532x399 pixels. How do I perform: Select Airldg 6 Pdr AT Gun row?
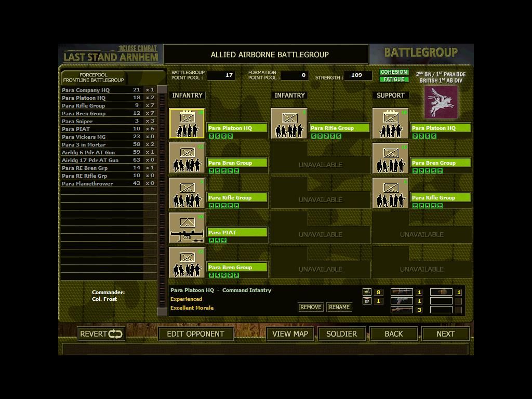tap(109, 152)
